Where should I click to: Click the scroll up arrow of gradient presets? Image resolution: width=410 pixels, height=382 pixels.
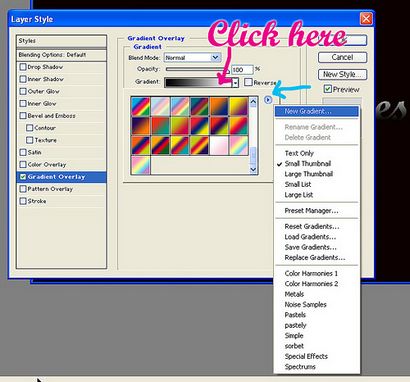pos(253,101)
